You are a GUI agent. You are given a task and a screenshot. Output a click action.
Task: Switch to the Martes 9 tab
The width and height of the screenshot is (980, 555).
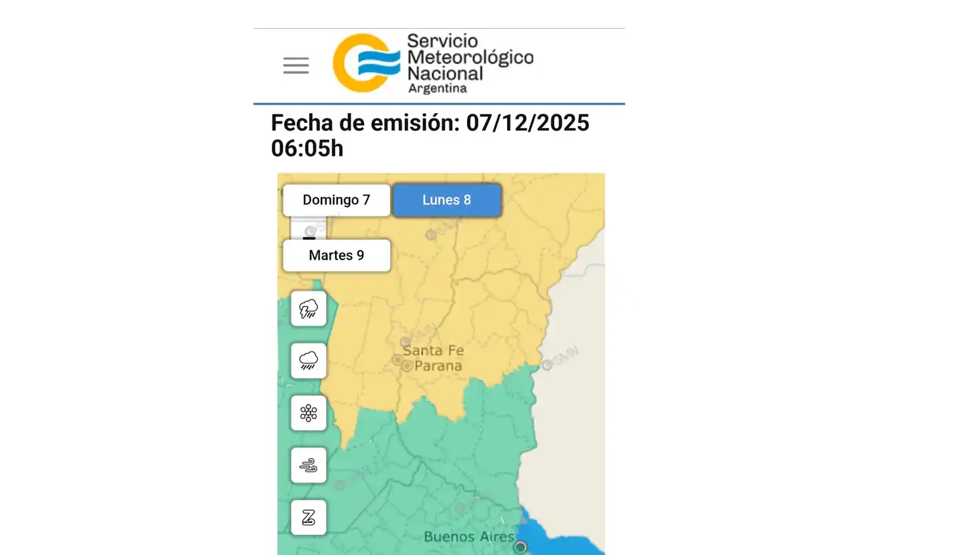point(336,255)
